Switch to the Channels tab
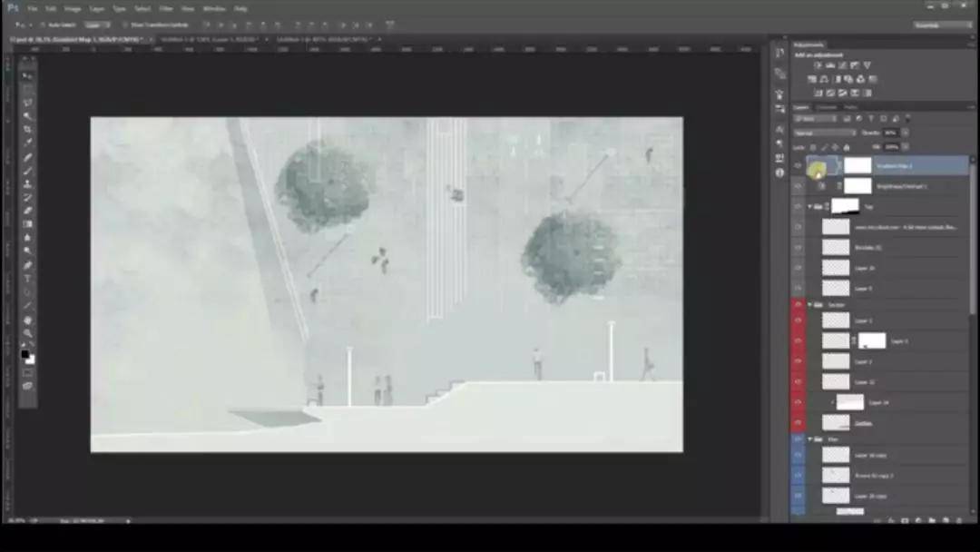980x552 pixels. tap(827, 107)
